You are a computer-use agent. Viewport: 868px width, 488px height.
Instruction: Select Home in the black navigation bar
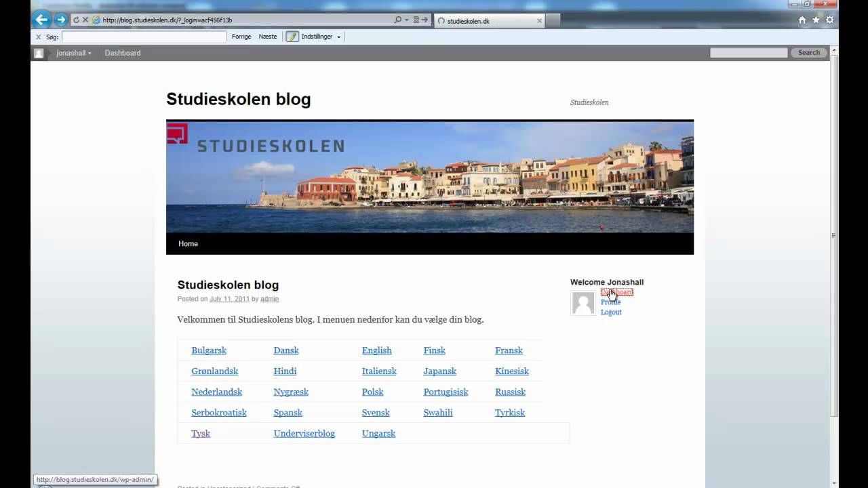point(188,243)
